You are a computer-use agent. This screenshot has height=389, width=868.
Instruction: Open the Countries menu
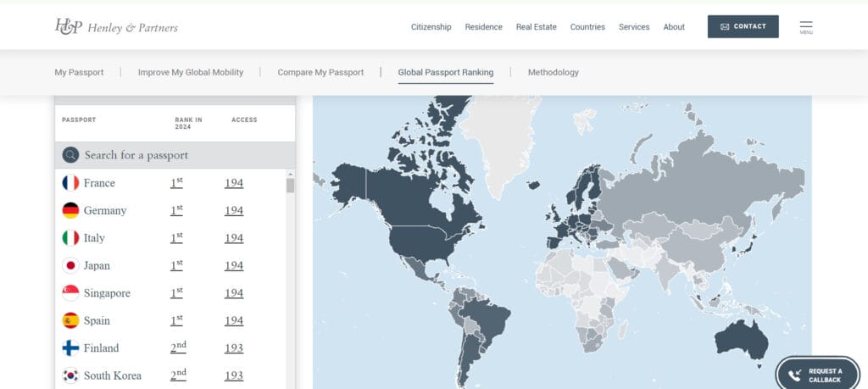587,26
